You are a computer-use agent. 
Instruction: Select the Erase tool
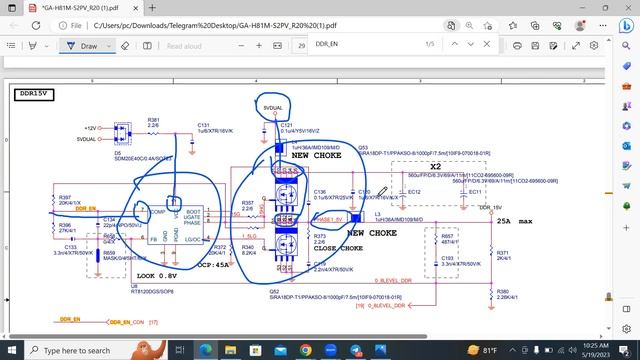125,46
